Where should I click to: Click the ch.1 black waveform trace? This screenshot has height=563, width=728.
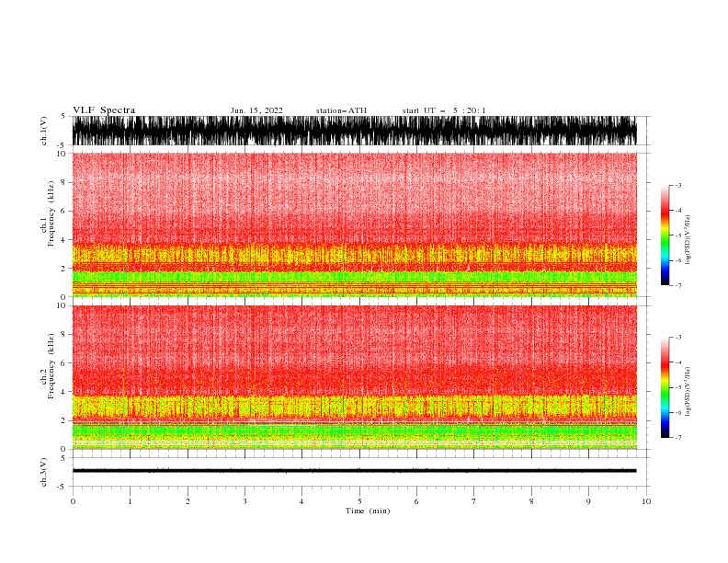(x=354, y=131)
